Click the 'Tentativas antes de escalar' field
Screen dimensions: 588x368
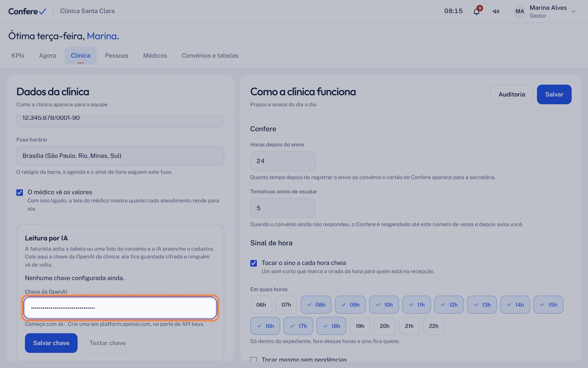[283, 208]
